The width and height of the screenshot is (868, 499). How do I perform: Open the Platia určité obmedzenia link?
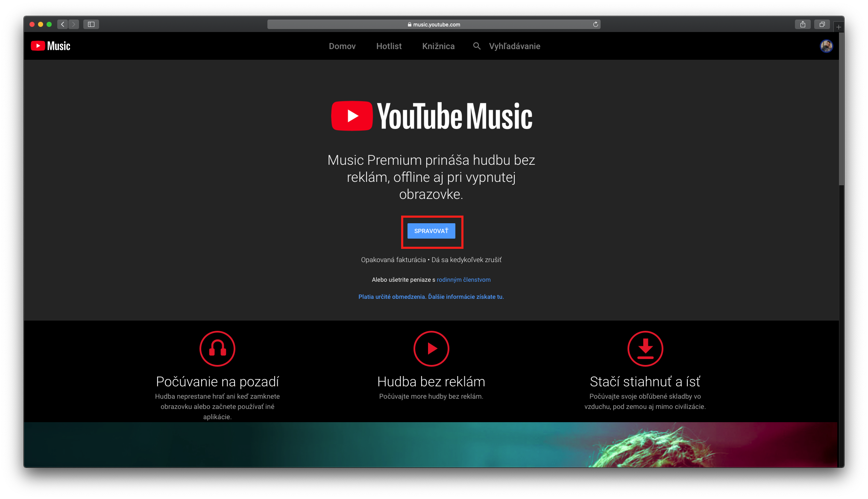[x=431, y=297]
